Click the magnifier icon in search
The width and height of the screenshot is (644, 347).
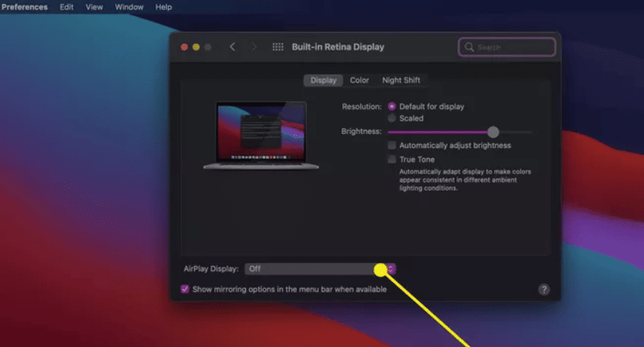pos(469,47)
